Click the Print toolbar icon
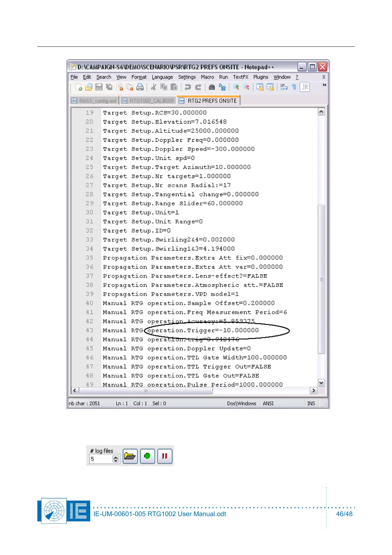Screen dimensions: 392x555 click(x=140, y=87)
